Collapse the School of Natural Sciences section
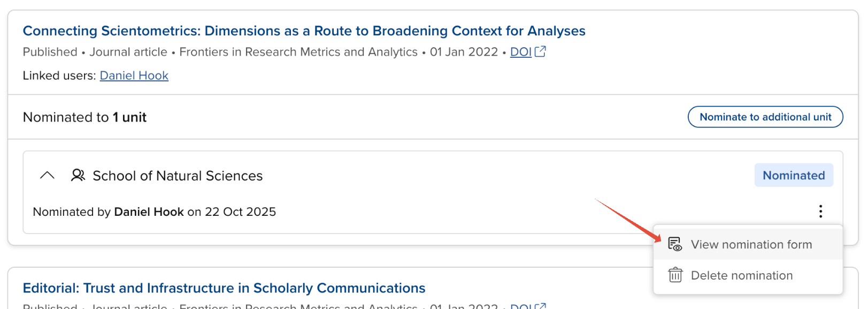Viewport: 868px width, 309px height. pos(47,175)
